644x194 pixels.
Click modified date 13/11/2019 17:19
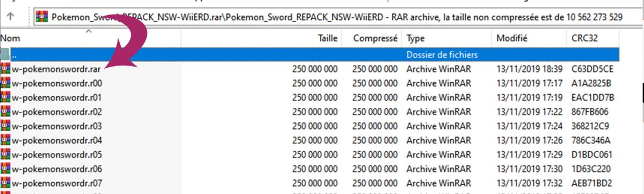pyautogui.click(x=529, y=98)
